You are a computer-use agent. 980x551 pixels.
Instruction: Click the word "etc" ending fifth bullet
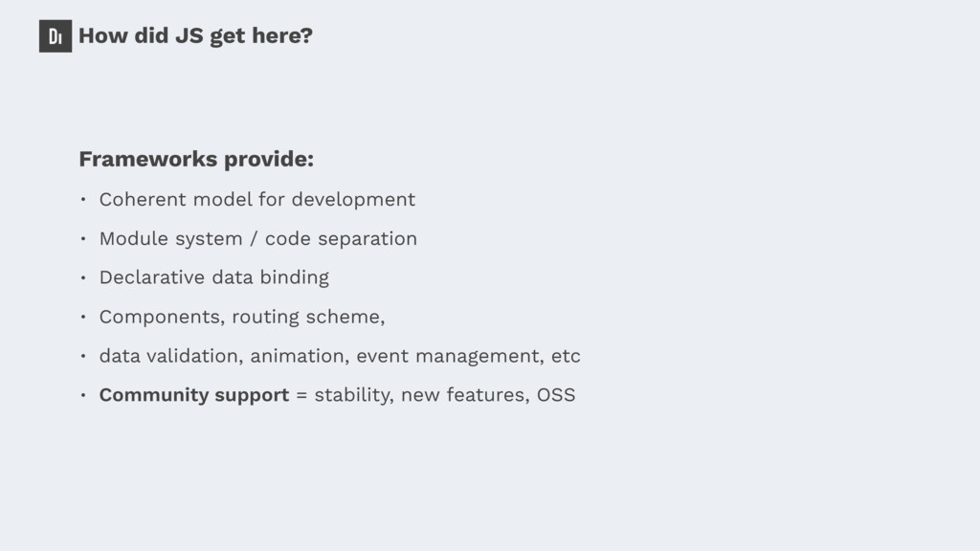(566, 356)
